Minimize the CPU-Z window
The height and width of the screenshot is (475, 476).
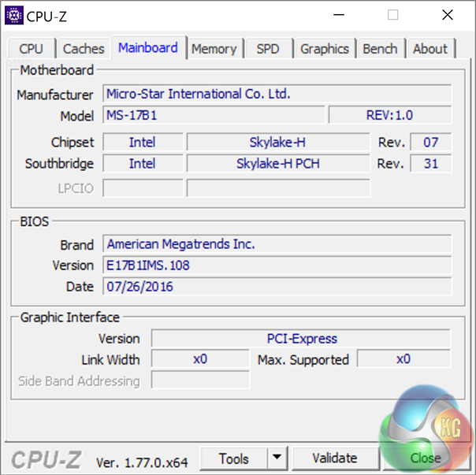click(339, 15)
